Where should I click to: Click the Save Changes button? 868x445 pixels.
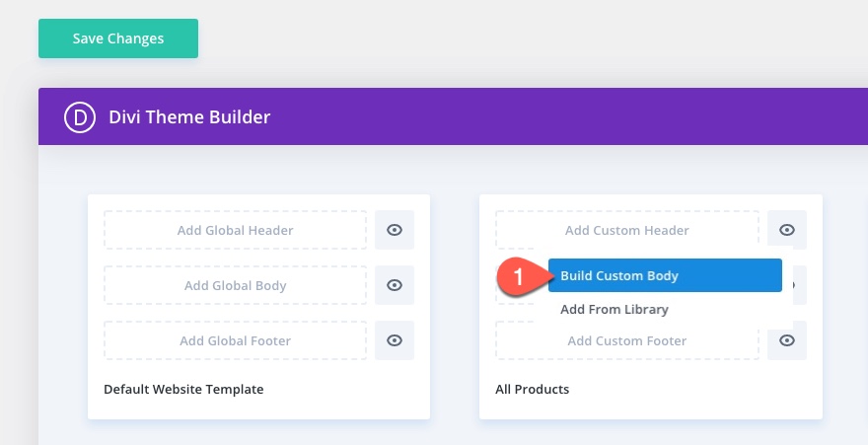[x=118, y=38]
